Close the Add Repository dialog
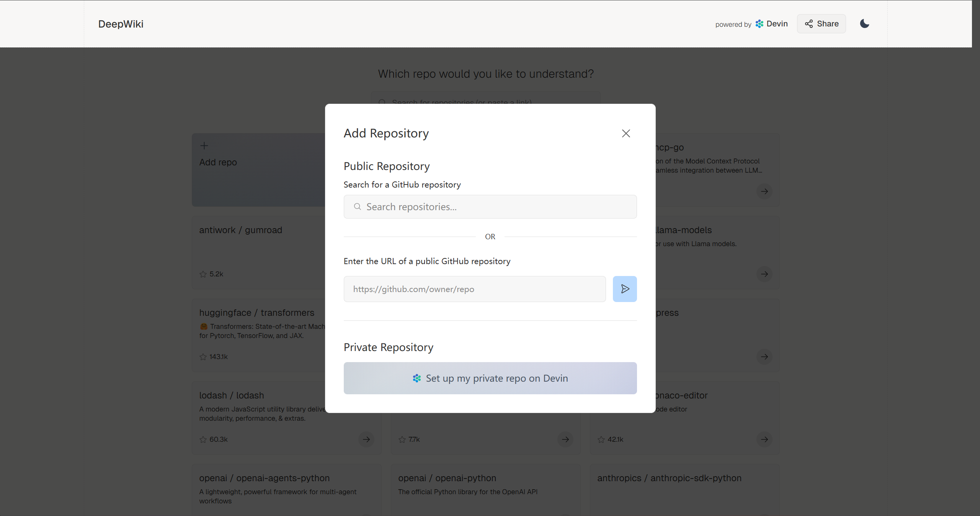The height and width of the screenshot is (516, 980). (626, 133)
